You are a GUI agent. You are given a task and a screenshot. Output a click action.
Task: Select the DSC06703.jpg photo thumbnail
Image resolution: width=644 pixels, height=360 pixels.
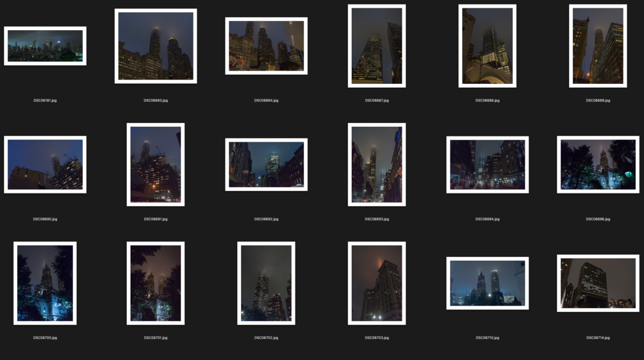pyautogui.click(x=377, y=283)
